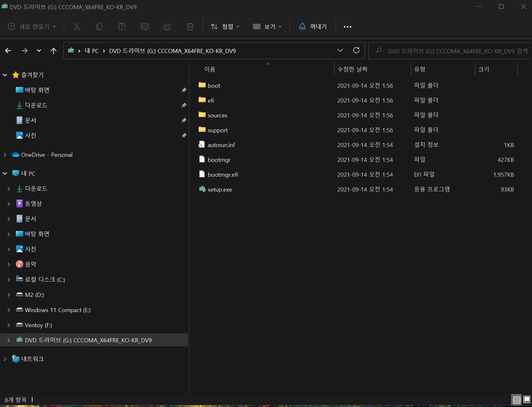This screenshot has height=407, width=532.
Task: Refresh the current folder view
Action: coord(356,50)
